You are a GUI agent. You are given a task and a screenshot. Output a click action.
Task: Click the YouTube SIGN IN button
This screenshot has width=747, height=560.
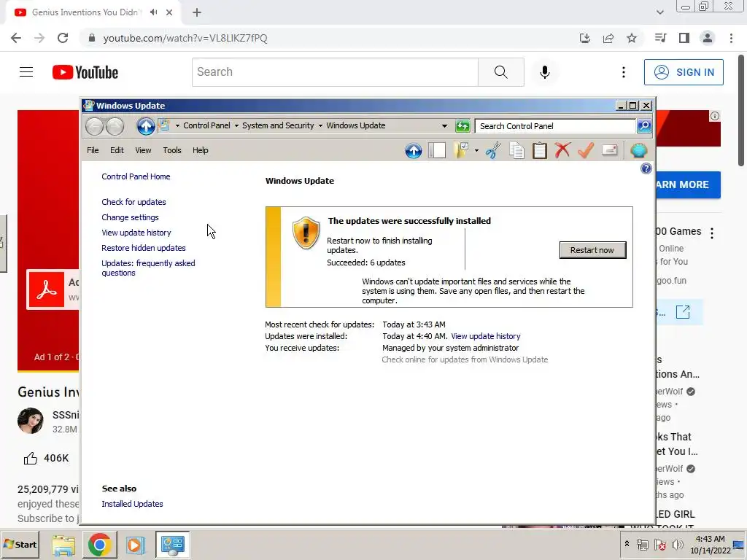(684, 72)
